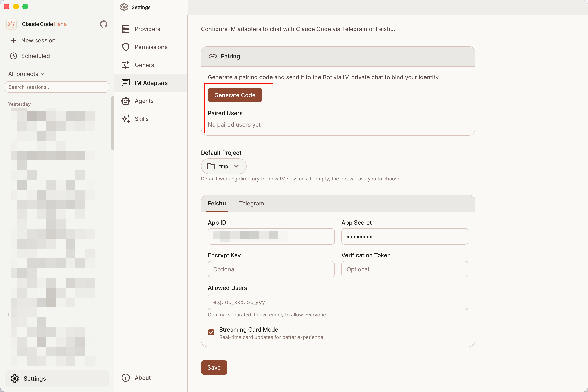This screenshot has height=392, width=588.
Task: Open the GitHub repository icon
Action: 104,24
